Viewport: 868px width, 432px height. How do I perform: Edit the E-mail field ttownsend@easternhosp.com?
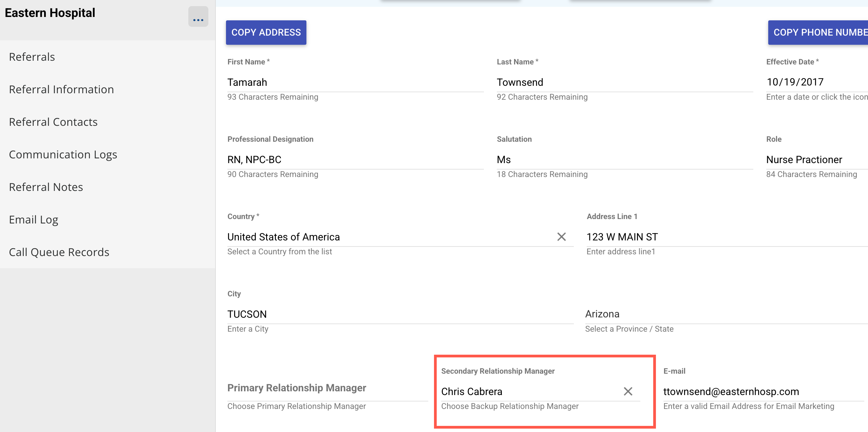coord(763,392)
